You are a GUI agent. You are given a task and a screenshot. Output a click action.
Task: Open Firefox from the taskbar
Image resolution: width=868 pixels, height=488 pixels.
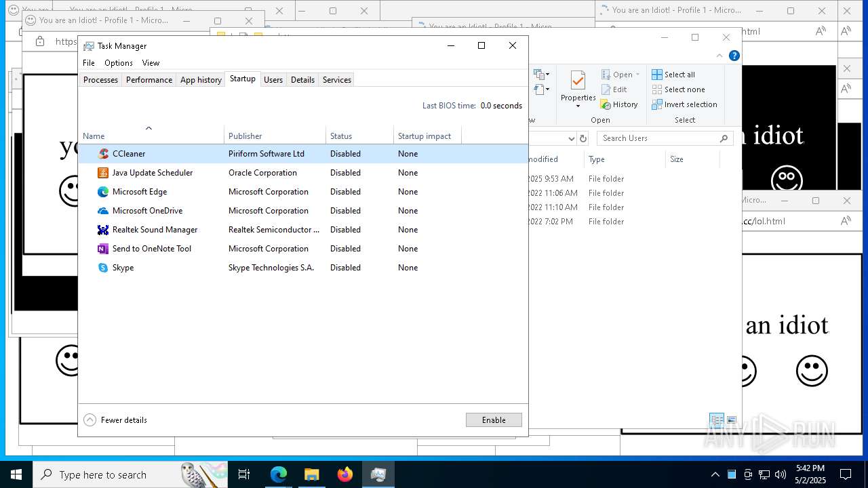[345, 474]
